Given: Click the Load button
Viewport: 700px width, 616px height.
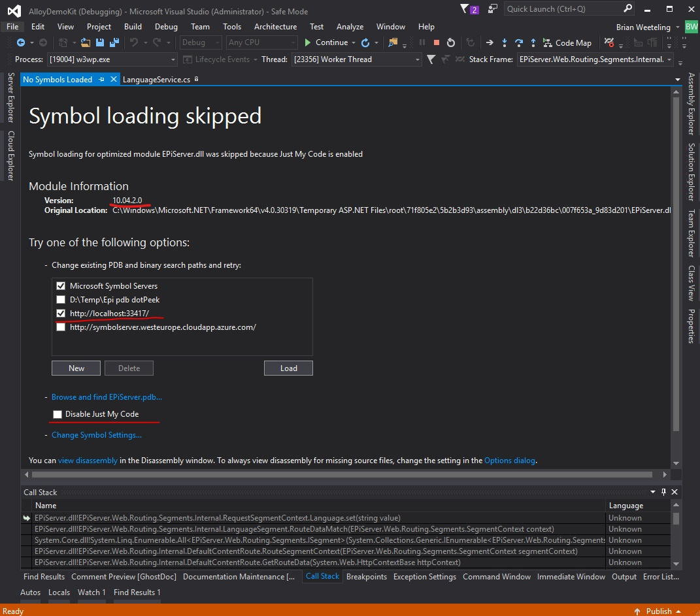Looking at the screenshot, I should point(288,368).
